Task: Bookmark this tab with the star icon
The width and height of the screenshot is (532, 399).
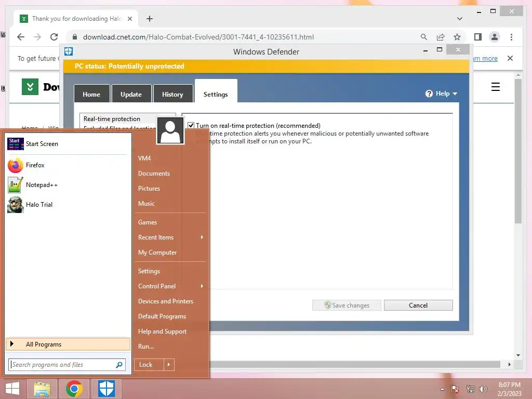Action: (457, 37)
